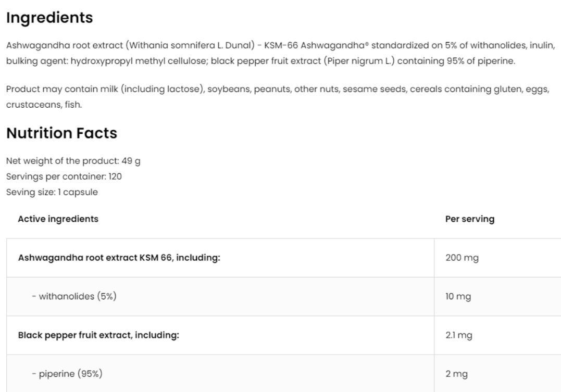Click the 10 mg value cell

(497, 297)
